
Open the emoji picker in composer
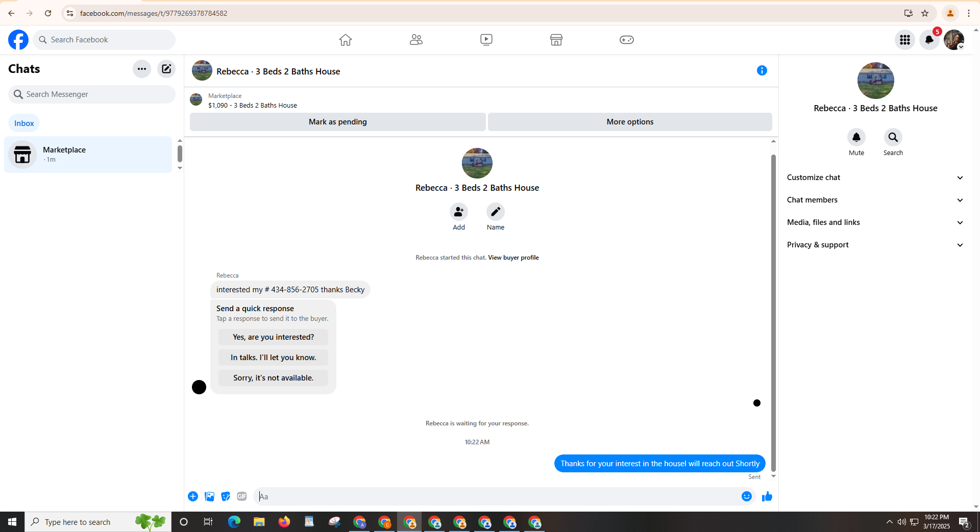(x=747, y=496)
